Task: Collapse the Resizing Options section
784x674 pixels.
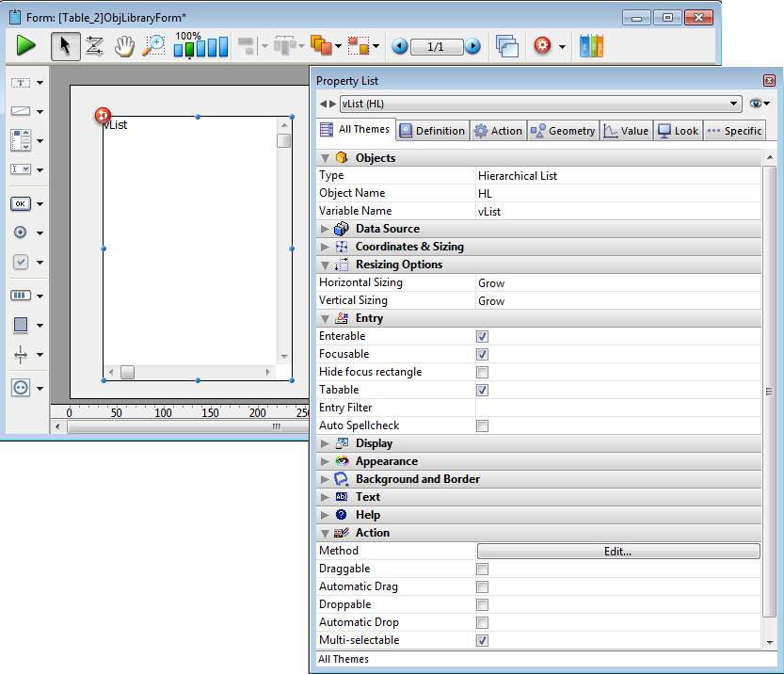Action: coord(326,265)
